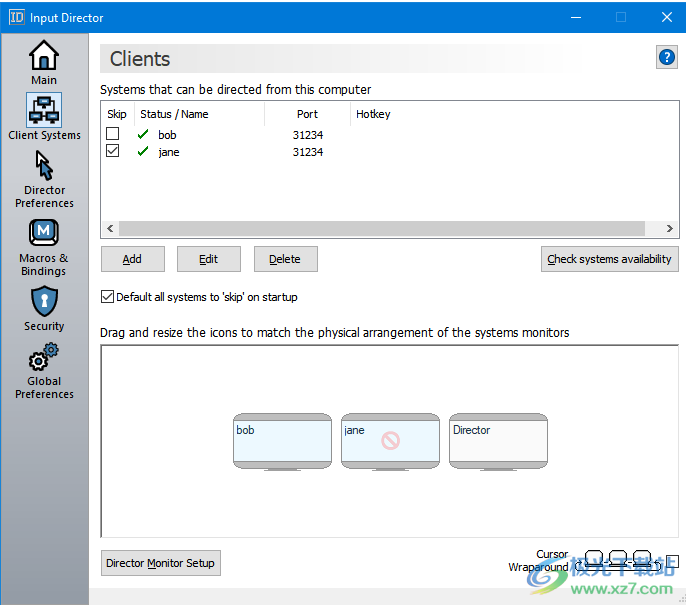Click jane's port value 31234
The image size is (686, 605).
tap(308, 152)
